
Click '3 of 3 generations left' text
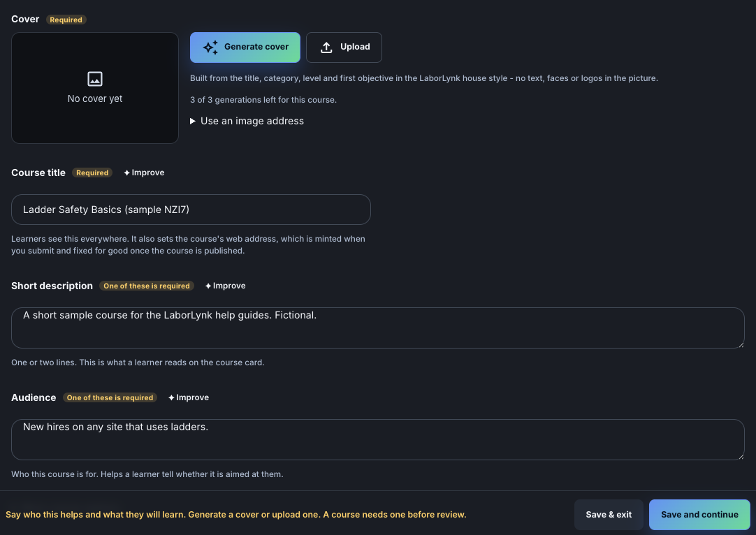(263, 100)
